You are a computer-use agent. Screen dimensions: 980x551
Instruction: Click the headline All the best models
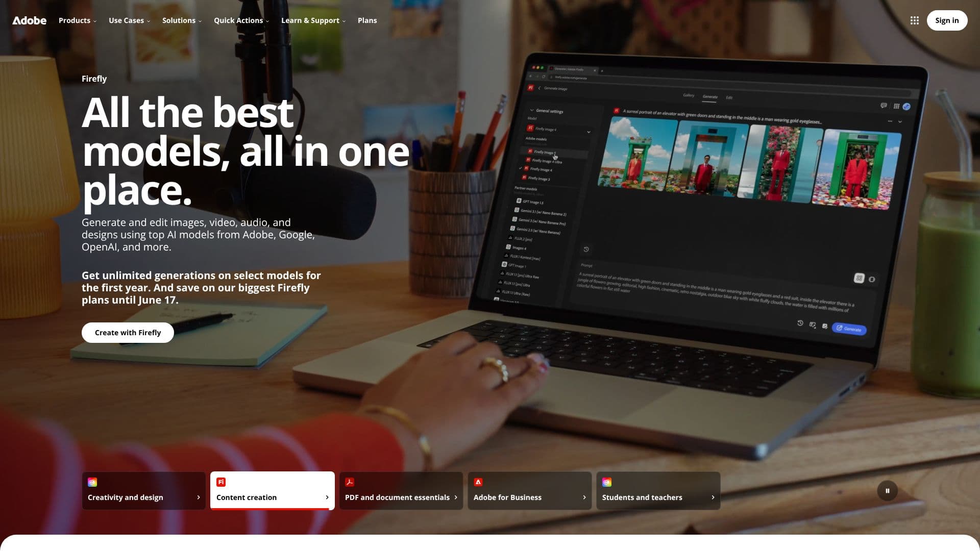[246, 151]
